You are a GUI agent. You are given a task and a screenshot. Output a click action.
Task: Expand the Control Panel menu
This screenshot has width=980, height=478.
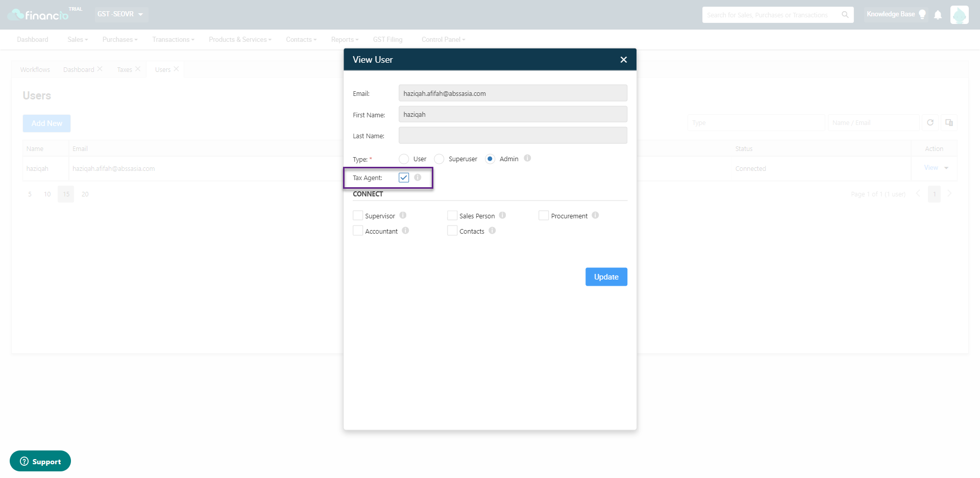[443, 39]
